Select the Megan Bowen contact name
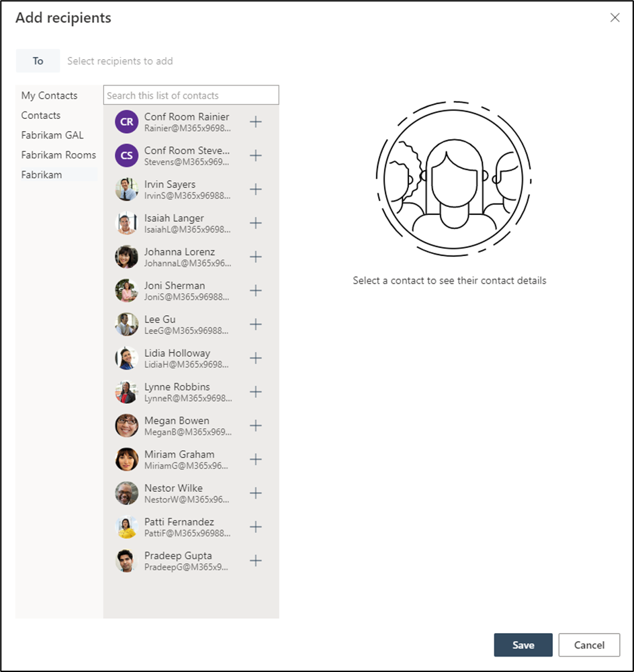 [177, 421]
